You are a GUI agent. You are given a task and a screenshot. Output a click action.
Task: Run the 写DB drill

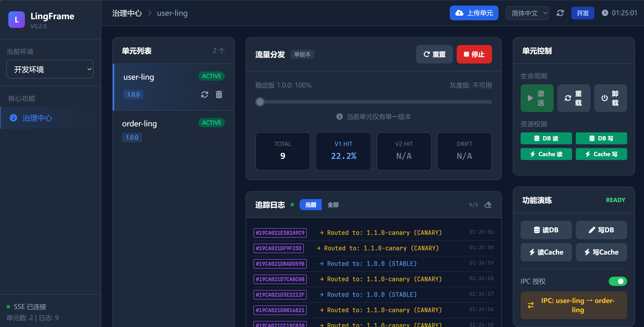click(601, 230)
